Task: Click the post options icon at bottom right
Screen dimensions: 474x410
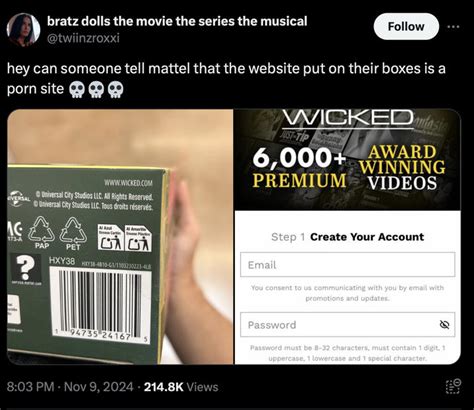Action: tap(454, 387)
